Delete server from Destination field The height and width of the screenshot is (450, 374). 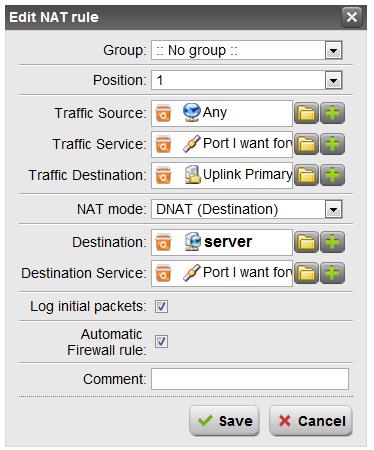coord(163,242)
